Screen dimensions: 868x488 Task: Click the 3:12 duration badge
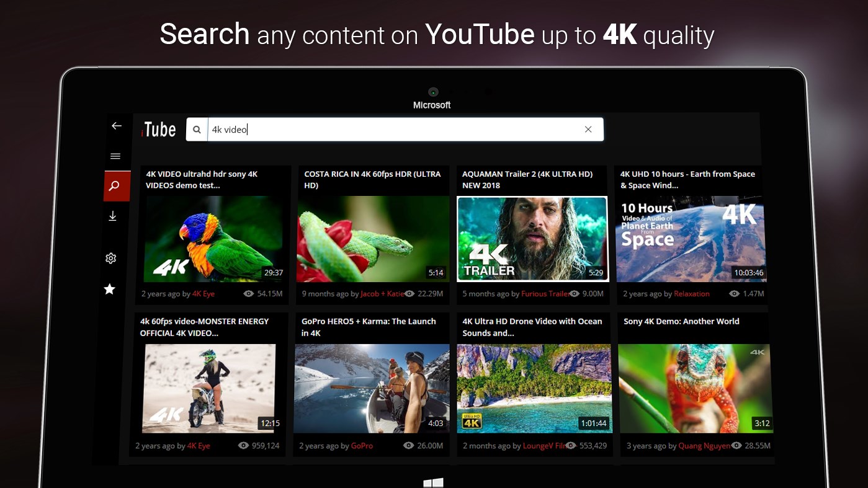coord(762,424)
